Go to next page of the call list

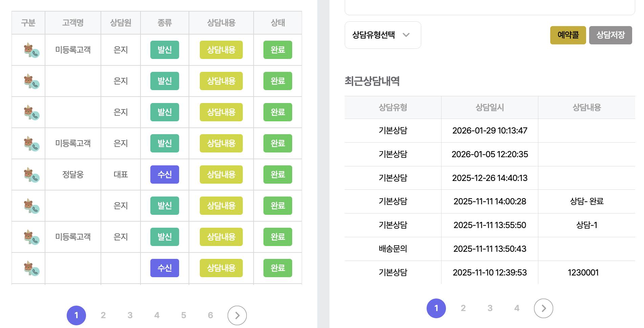tap(237, 315)
